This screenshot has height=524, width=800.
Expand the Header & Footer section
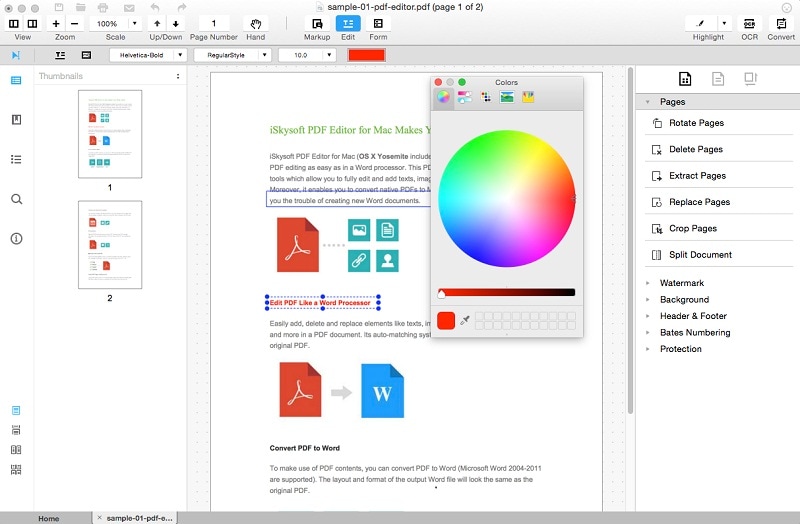648,316
